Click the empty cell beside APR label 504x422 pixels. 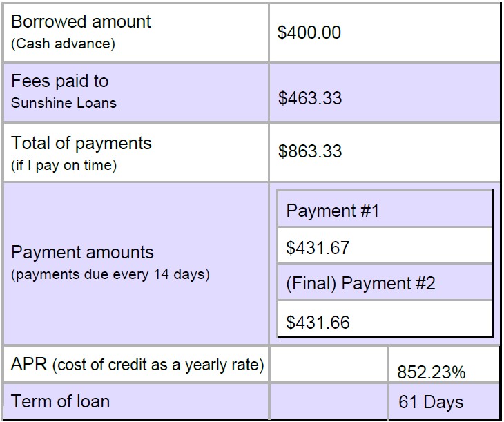(329, 364)
